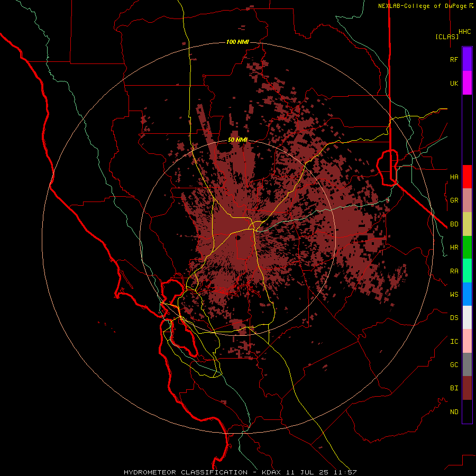Click the WS blue legend swatch
476x476 pixels.
point(467,294)
